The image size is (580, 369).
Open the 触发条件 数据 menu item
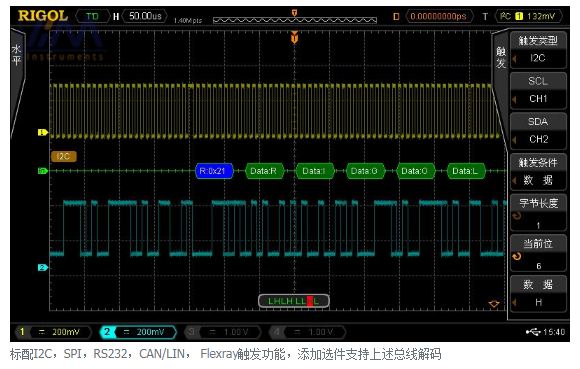[538, 172]
